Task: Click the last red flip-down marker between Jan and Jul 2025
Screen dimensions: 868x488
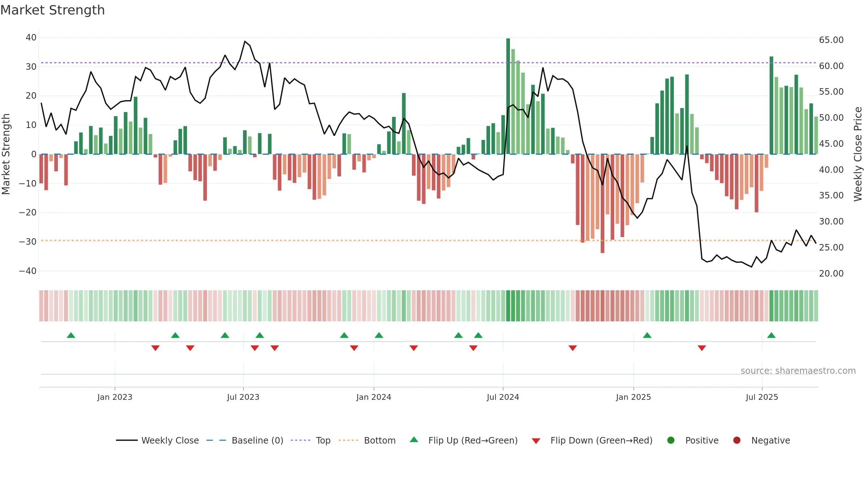Action: tap(702, 348)
